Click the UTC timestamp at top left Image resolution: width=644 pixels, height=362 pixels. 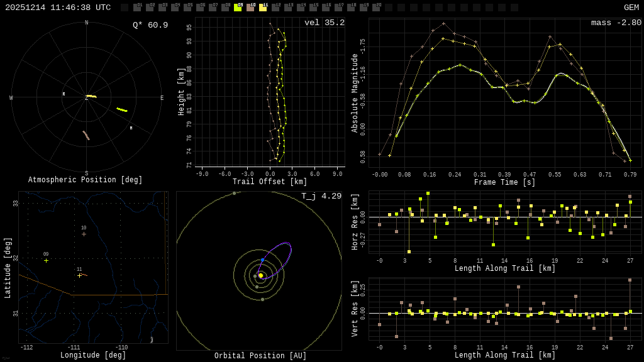click(x=58, y=8)
